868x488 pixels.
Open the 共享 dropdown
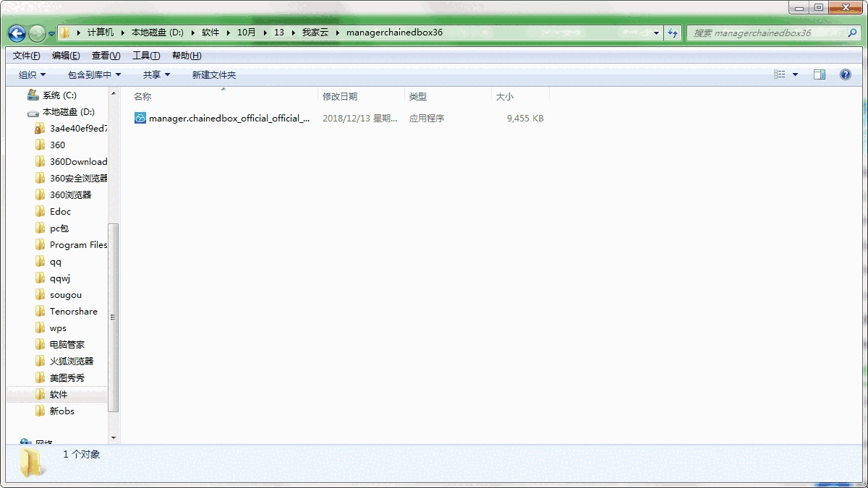(156, 74)
